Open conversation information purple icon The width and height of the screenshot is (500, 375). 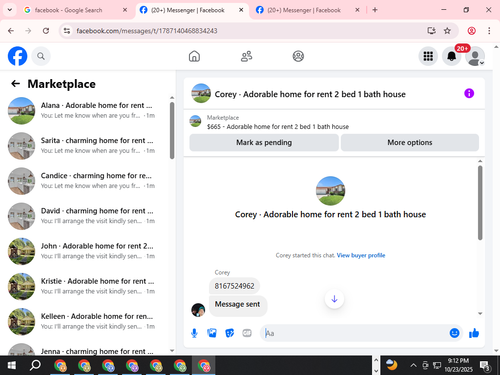(469, 93)
